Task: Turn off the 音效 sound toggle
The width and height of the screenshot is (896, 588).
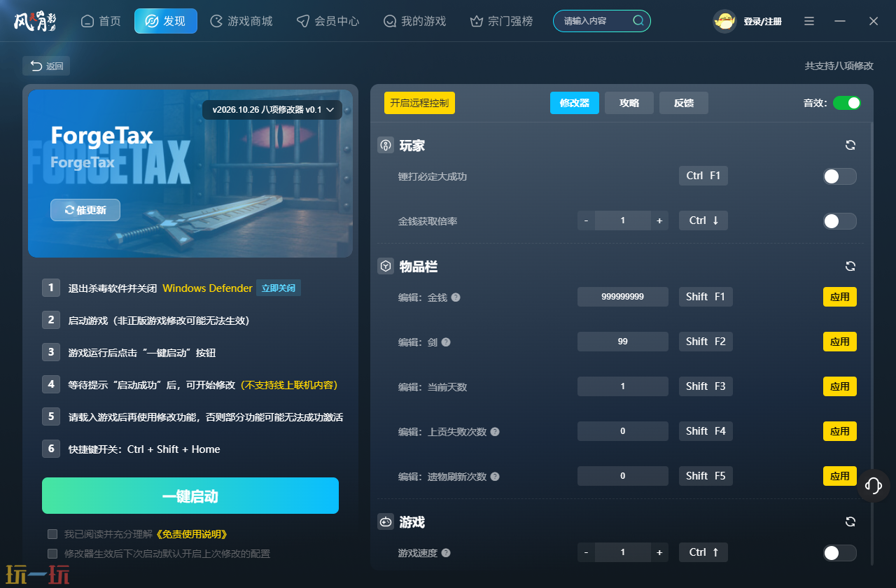Action: click(x=847, y=103)
